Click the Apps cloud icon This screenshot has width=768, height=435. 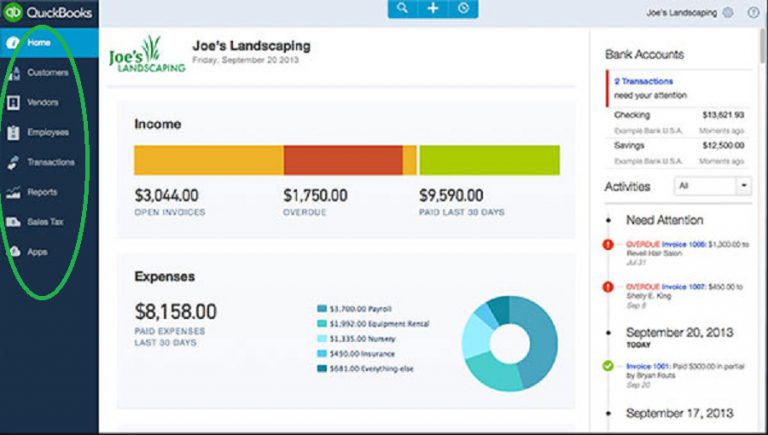[x=15, y=252]
